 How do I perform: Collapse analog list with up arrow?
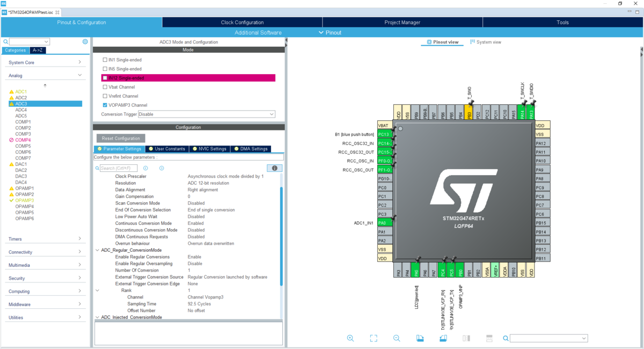(x=45, y=85)
